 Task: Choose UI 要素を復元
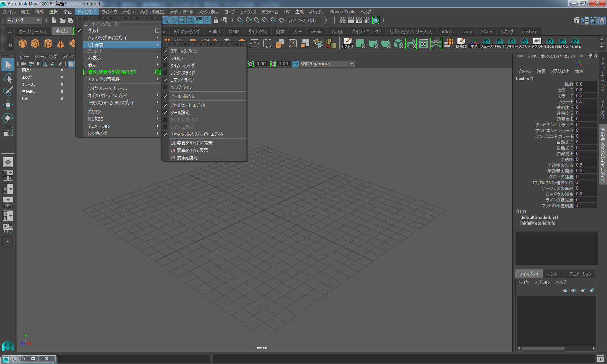click(x=205, y=157)
